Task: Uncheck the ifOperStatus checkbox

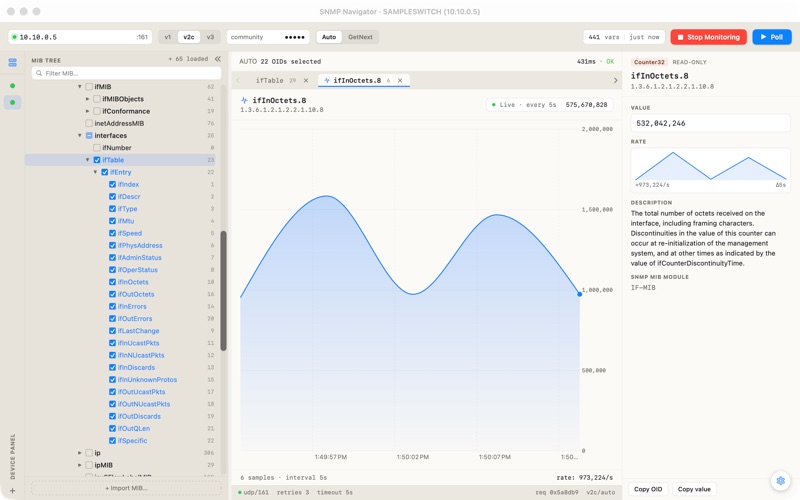Action: 112,270
